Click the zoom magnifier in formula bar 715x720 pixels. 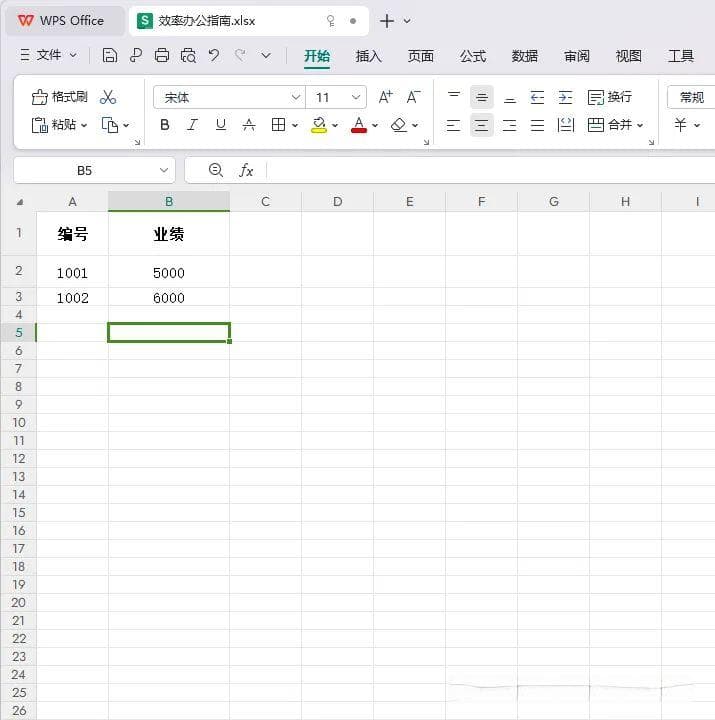tap(216, 170)
